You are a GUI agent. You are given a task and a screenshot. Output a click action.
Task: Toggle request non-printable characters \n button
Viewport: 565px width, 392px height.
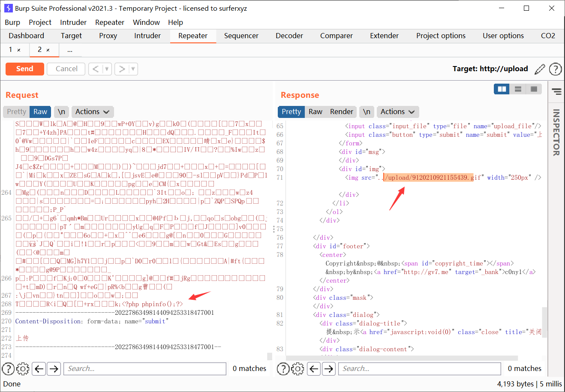61,112
